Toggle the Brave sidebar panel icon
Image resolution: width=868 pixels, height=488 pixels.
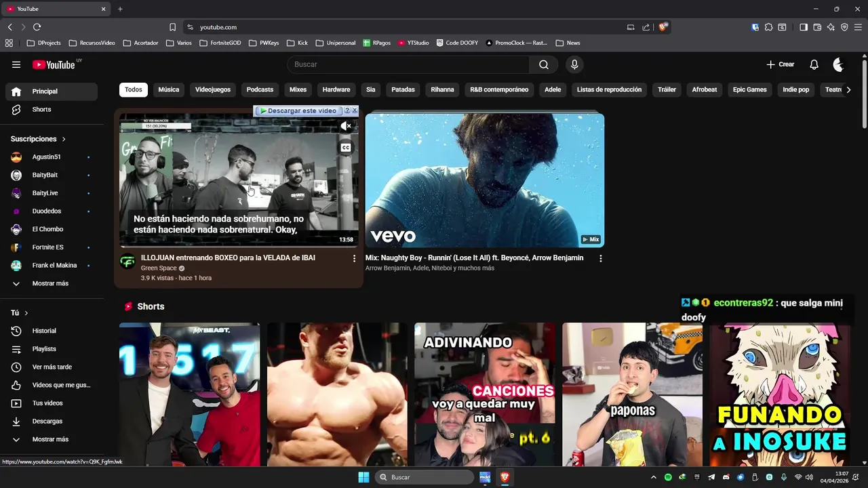point(804,27)
